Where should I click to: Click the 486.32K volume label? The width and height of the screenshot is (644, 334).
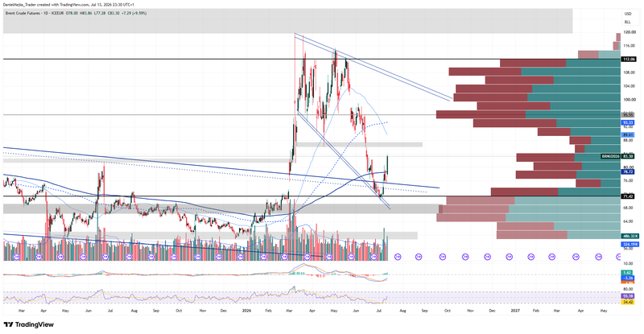tap(630, 237)
